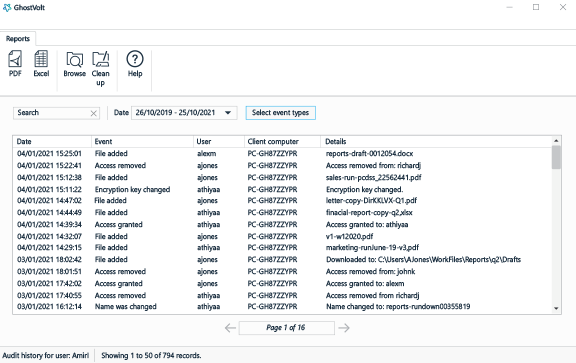Go to the next page arrow
The height and width of the screenshot is (363, 576).
[344, 328]
